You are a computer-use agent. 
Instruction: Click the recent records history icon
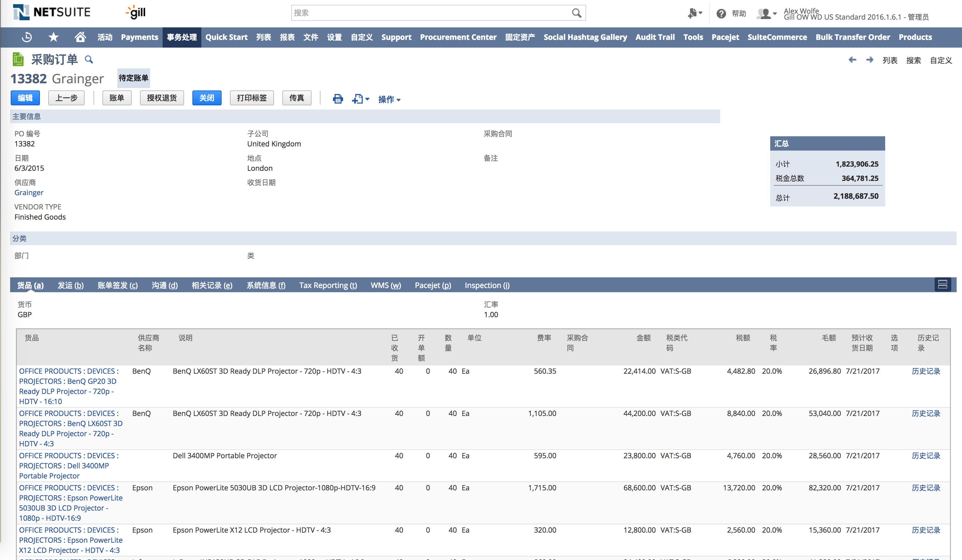click(x=27, y=37)
